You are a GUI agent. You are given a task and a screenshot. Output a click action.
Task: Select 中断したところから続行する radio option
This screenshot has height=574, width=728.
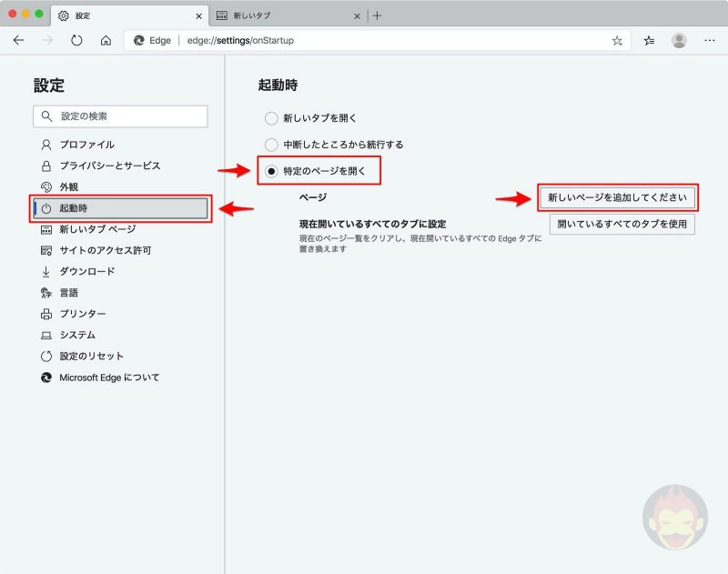[270, 145]
